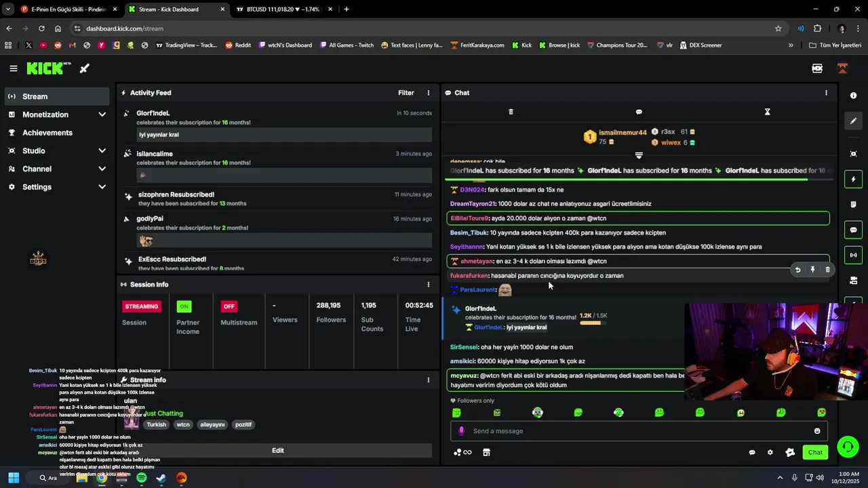Toggle the lightning bolt panel in the right sidebar
Image resolution: width=868 pixels, height=488 pixels.
click(x=853, y=180)
